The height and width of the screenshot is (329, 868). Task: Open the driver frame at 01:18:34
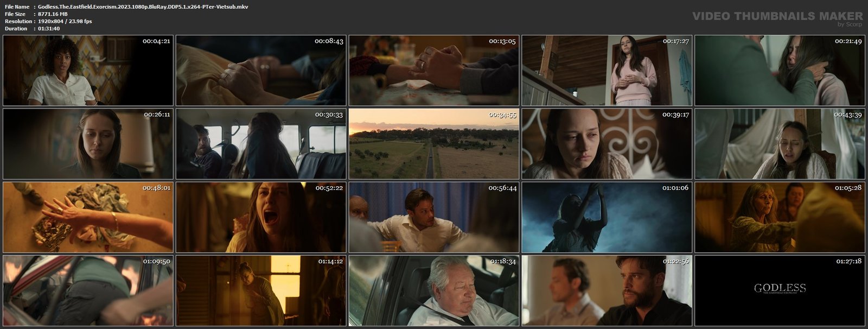coord(434,290)
